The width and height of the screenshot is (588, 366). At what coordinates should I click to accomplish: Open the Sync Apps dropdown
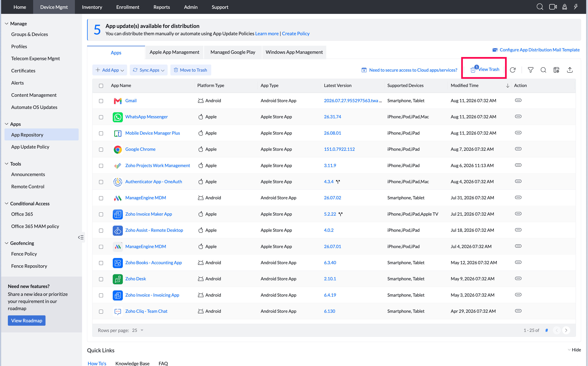coord(148,70)
